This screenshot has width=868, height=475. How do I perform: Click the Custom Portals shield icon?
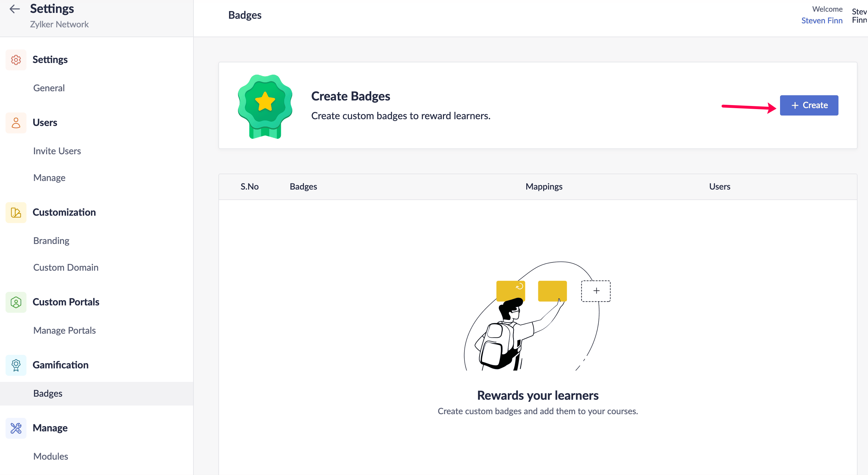click(x=16, y=302)
